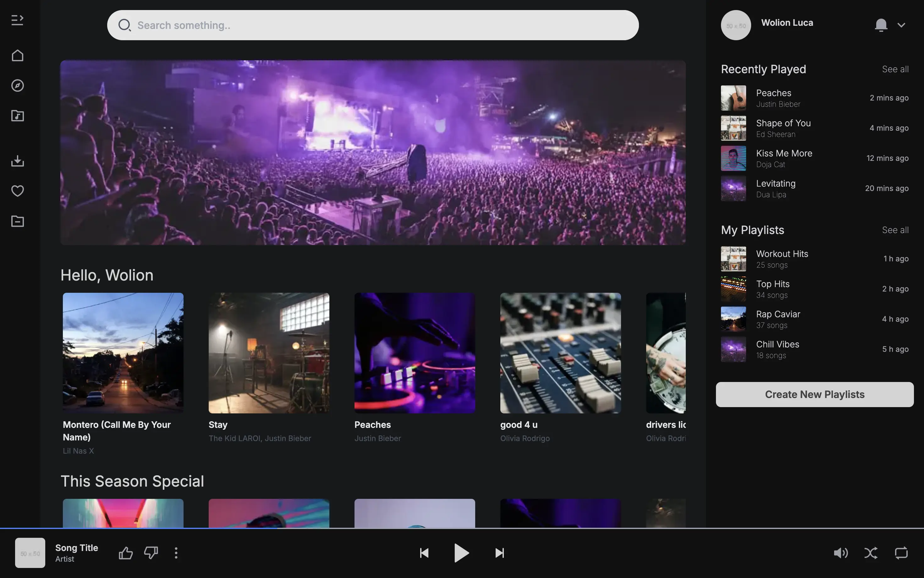Open the folder icon in sidebar

[x=17, y=221]
